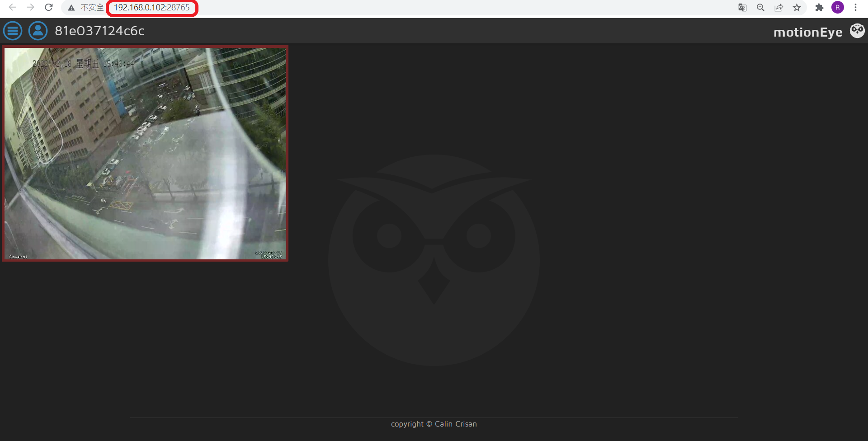Open the Google Translate page icon

(742, 8)
